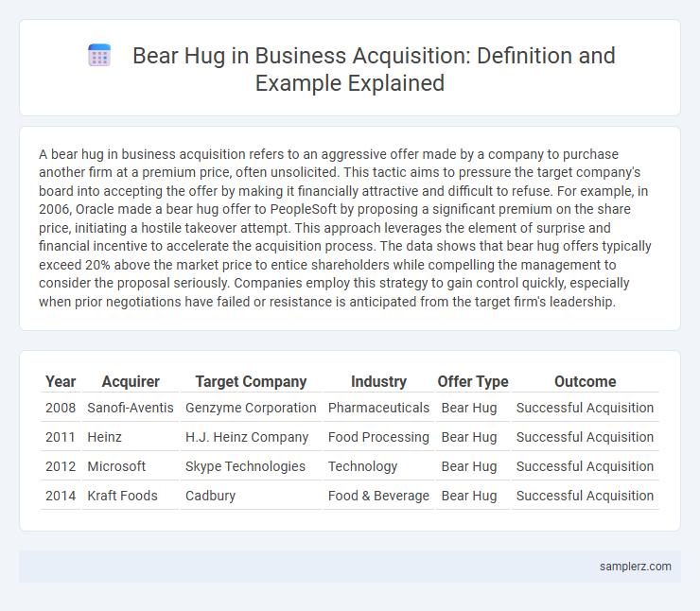Screen dimensions: 700x611
Task: Click the 2008 year cell
Action: click(61, 408)
